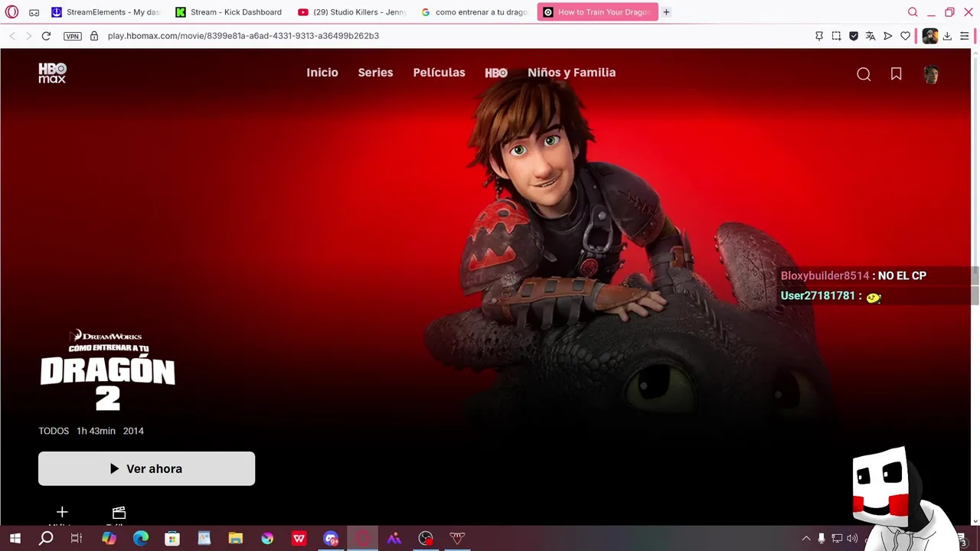View site security lock info

pos(94,36)
